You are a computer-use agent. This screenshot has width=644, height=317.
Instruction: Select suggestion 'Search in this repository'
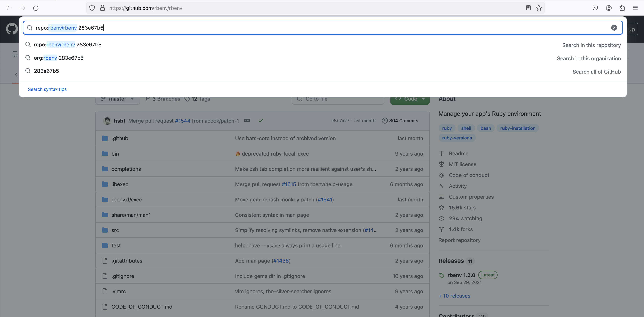coord(323,45)
